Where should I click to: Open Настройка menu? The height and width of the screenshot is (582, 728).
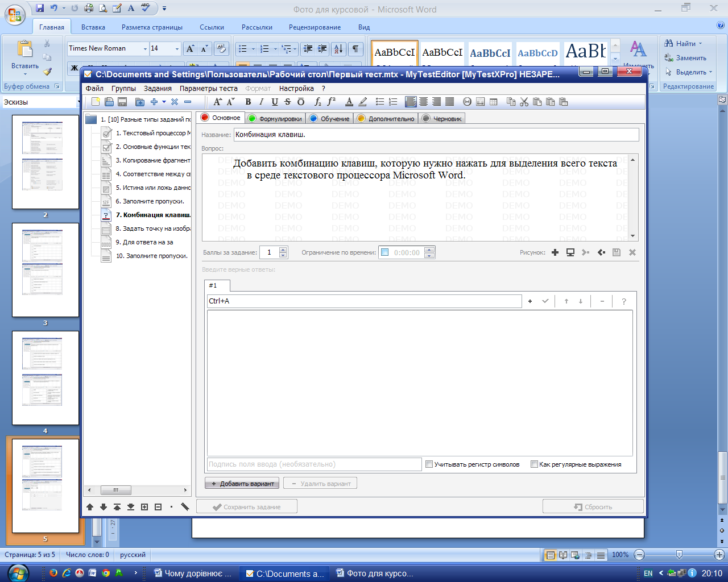point(296,89)
